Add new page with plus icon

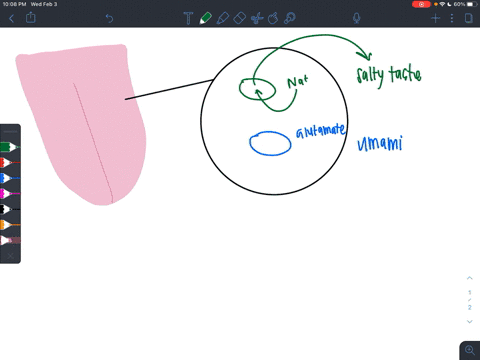435,18
